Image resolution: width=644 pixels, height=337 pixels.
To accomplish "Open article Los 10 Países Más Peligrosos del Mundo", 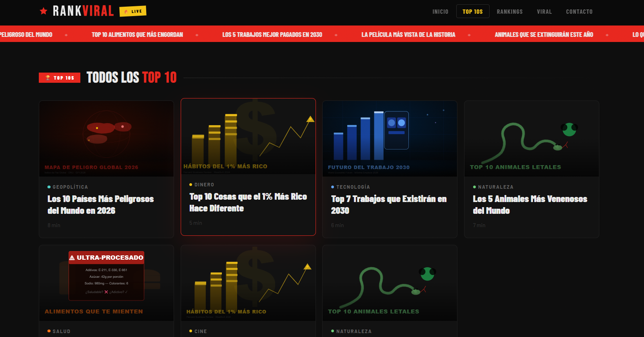I will 101,205.
